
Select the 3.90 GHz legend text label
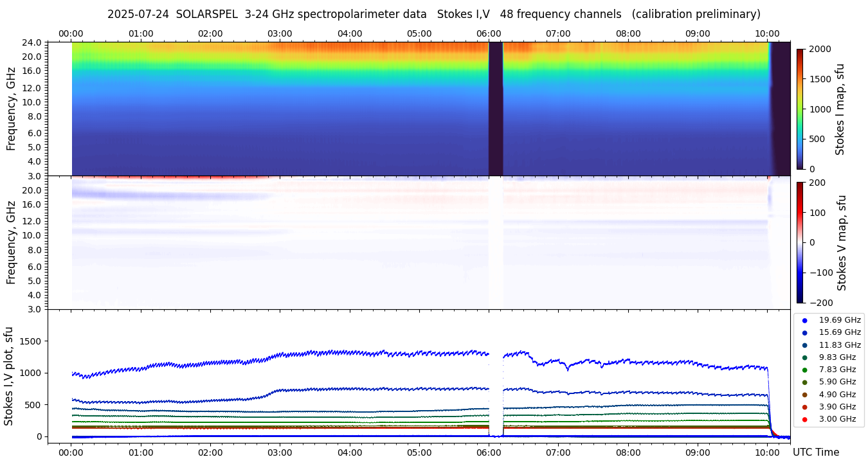coord(837,407)
